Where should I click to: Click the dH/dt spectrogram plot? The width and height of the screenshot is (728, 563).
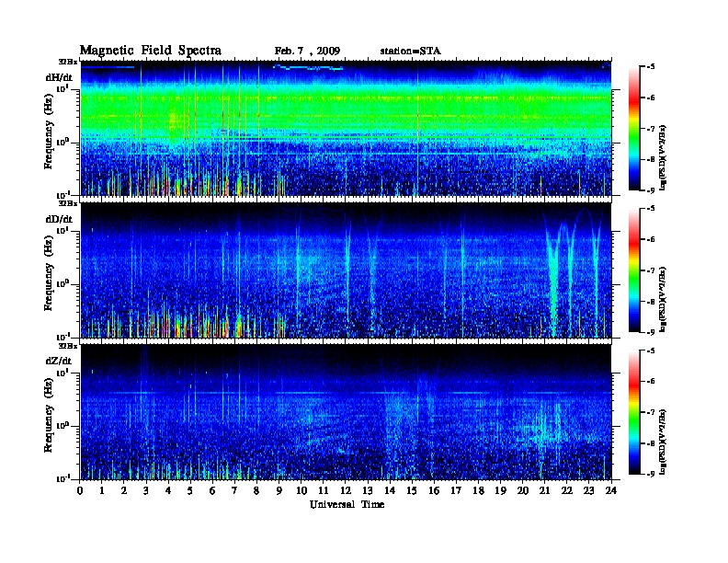click(346, 128)
